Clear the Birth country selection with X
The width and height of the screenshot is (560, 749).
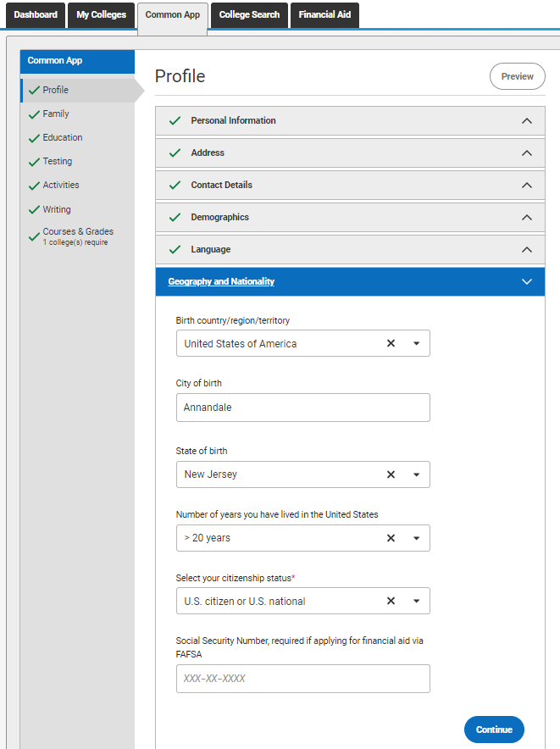point(391,343)
